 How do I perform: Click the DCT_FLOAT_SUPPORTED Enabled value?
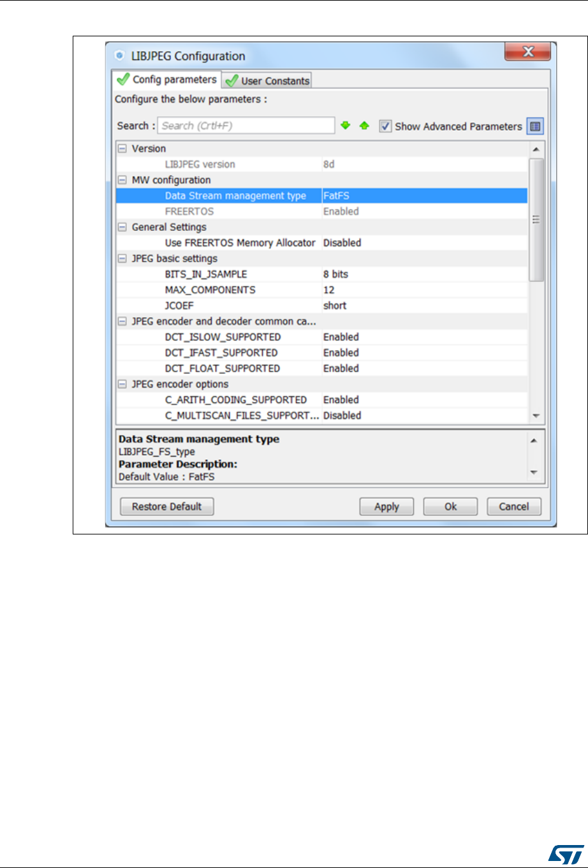tap(341, 368)
